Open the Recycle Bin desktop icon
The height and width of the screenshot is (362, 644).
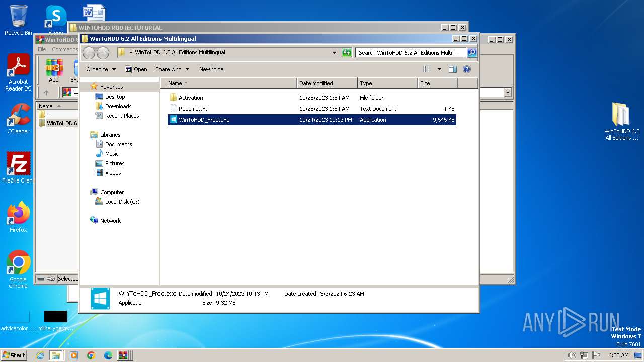click(18, 20)
